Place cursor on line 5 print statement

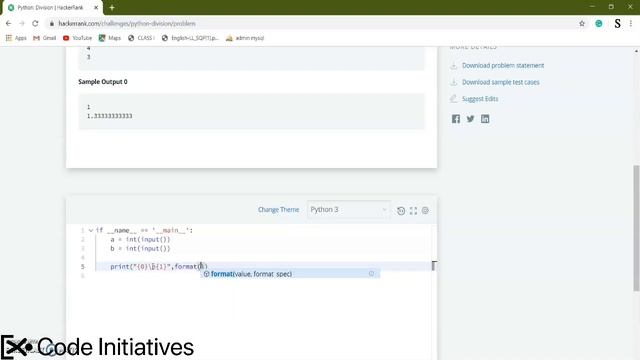tap(159, 267)
